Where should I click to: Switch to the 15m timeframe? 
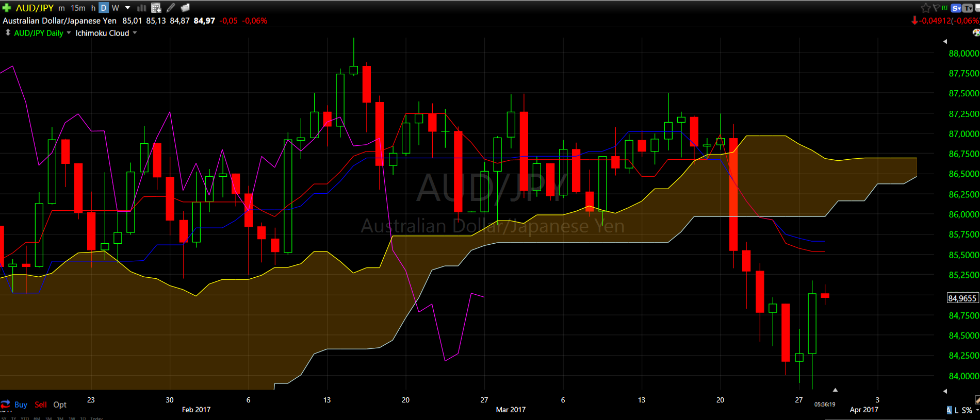(x=78, y=8)
